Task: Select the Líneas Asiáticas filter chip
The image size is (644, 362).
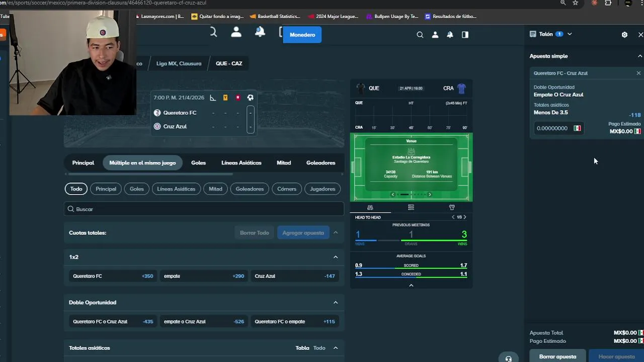Action: 176,189
